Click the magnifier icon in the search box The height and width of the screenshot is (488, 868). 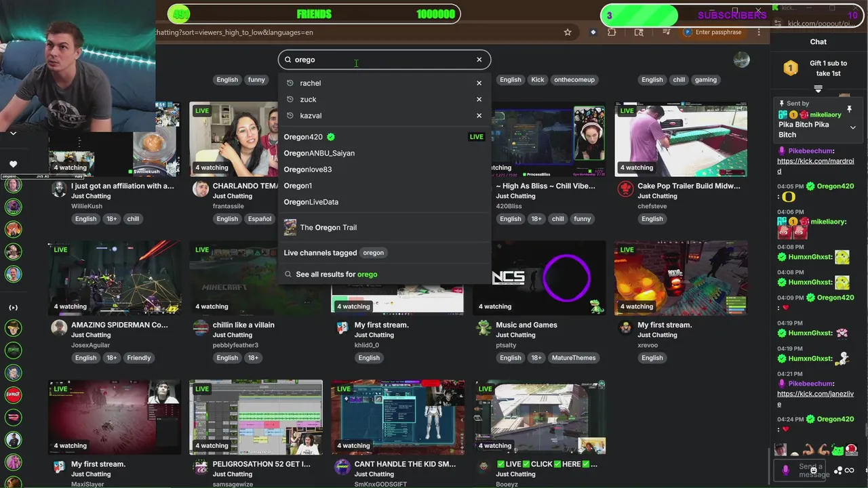tap(288, 60)
